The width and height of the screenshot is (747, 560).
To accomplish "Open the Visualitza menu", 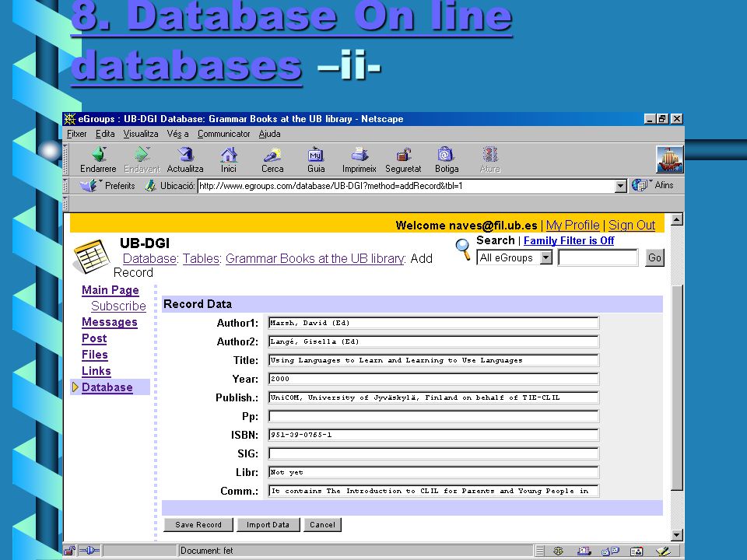I will (x=141, y=134).
